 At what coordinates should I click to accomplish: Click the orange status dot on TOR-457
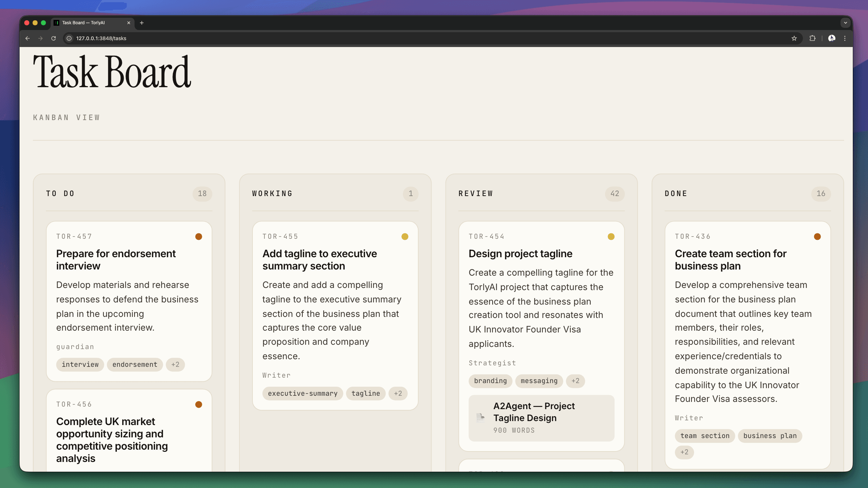[198, 237]
